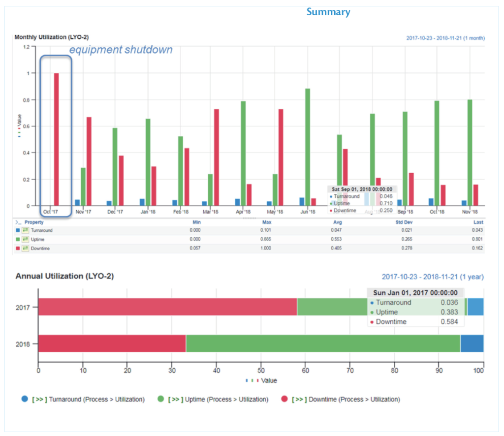Image resolution: width=504 pixels, height=436 pixels.
Task: Click the prompt icon left of Property header
Action: click(18, 222)
